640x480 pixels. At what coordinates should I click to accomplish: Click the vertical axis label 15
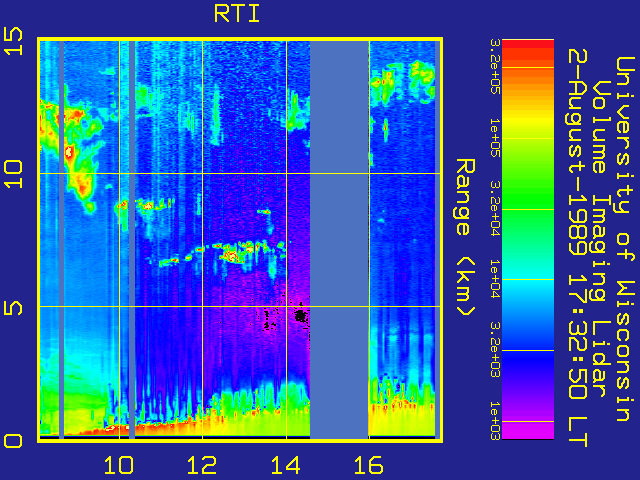point(13,41)
